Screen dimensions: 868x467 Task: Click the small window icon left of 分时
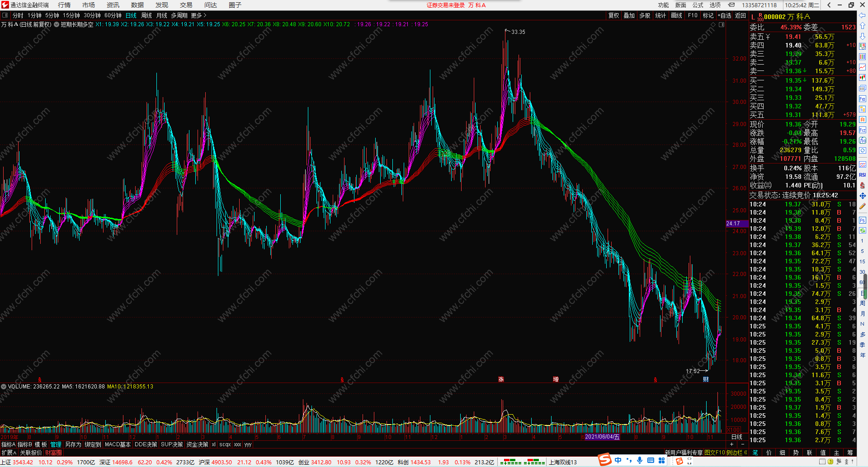tap(5, 15)
